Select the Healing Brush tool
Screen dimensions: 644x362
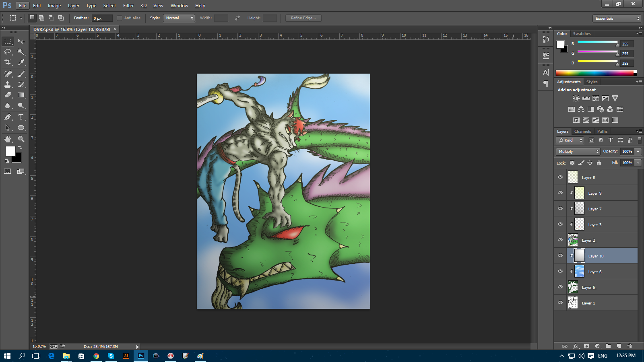click(8, 74)
